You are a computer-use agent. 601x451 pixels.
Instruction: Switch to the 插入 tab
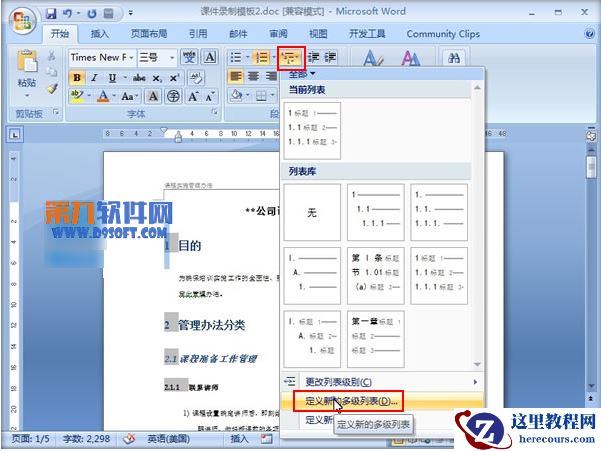pos(100,34)
